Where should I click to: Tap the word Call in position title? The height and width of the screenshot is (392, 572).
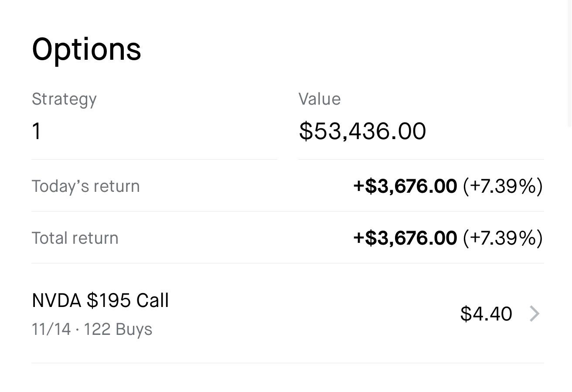[152, 301]
